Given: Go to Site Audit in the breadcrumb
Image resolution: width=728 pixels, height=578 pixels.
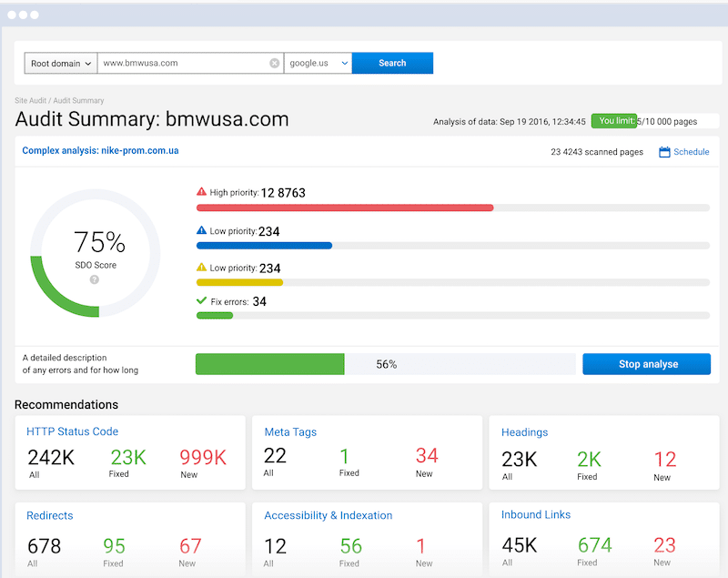Looking at the screenshot, I should pyautogui.click(x=30, y=100).
